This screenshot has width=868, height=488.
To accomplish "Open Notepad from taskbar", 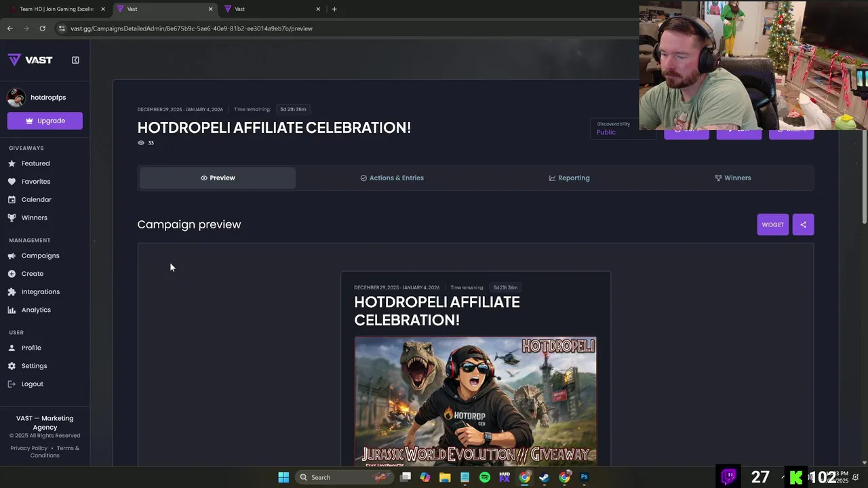I will pos(465,477).
